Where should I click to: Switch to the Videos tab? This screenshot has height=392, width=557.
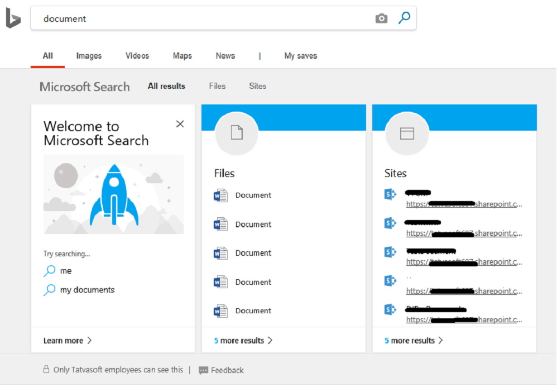[137, 56]
